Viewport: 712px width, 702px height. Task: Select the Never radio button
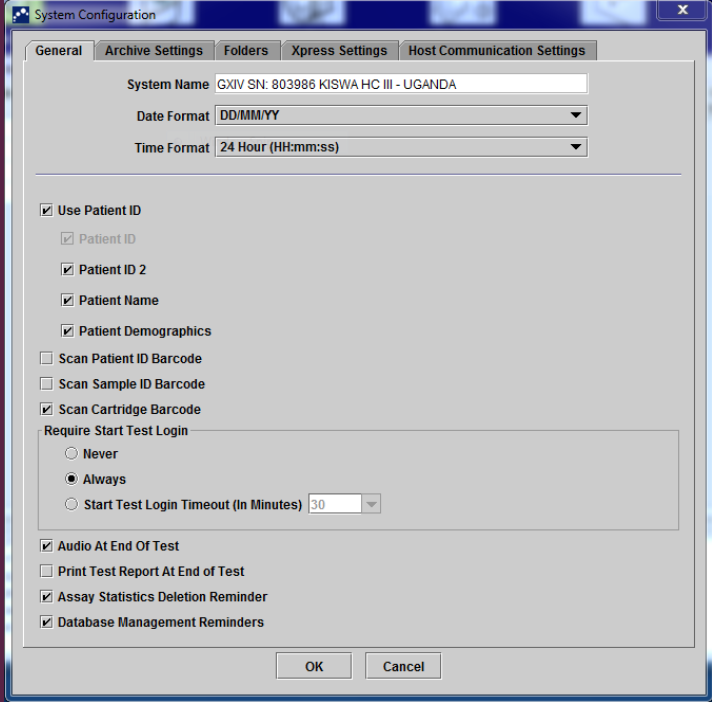tap(71, 453)
